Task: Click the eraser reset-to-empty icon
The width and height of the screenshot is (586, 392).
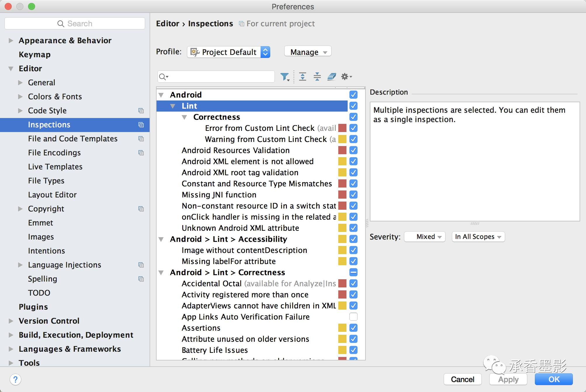Action: pyautogui.click(x=332, y=77)
